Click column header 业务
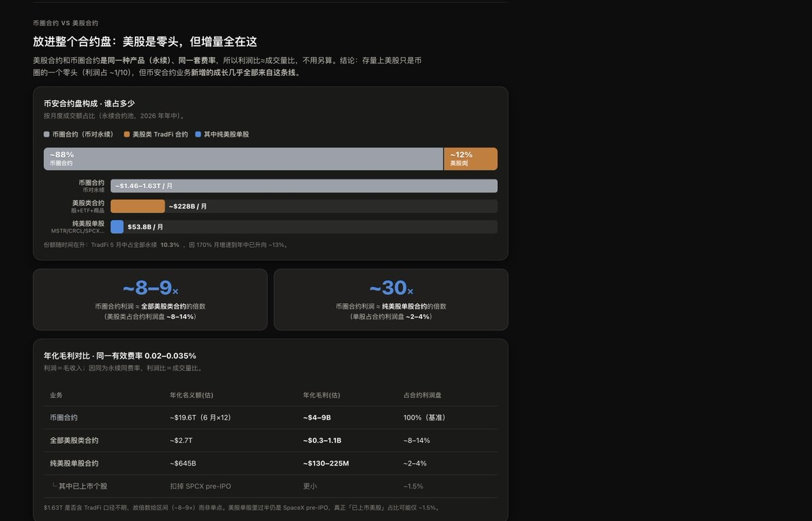 tap(56, 395)
